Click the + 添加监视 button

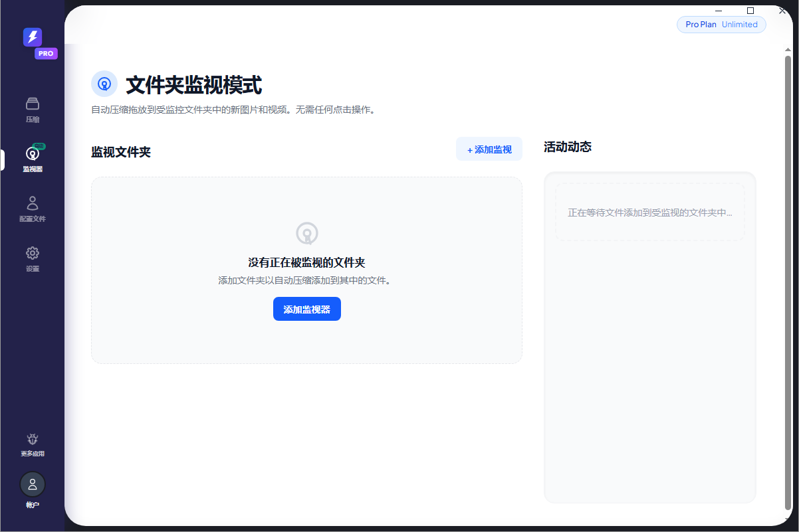(489, 149)
